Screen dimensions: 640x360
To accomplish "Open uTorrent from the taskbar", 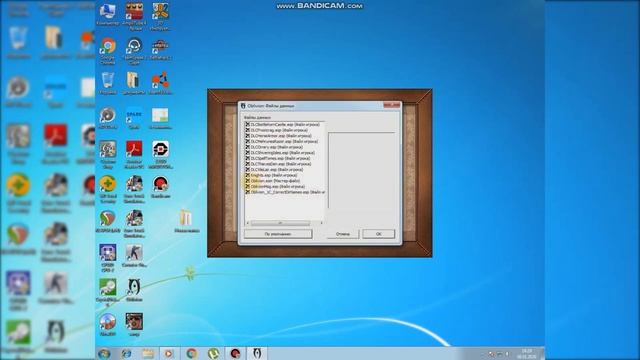I will click(x=213, y=353).
